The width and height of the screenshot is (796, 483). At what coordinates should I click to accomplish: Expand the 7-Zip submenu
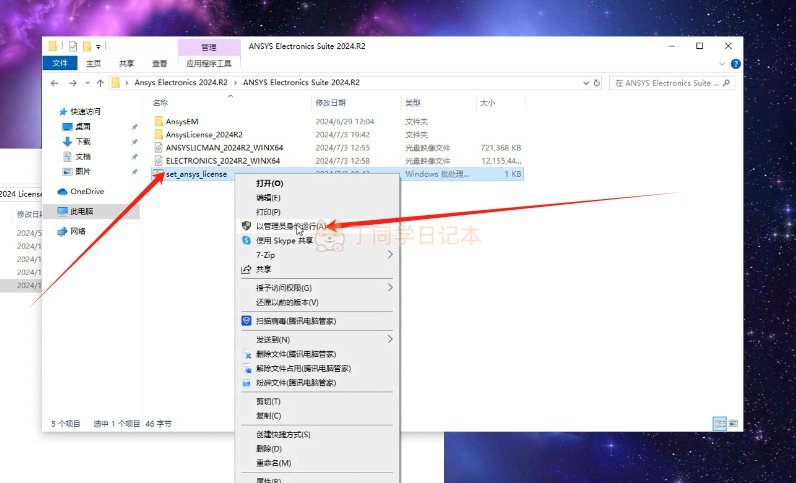coord(390,255)
